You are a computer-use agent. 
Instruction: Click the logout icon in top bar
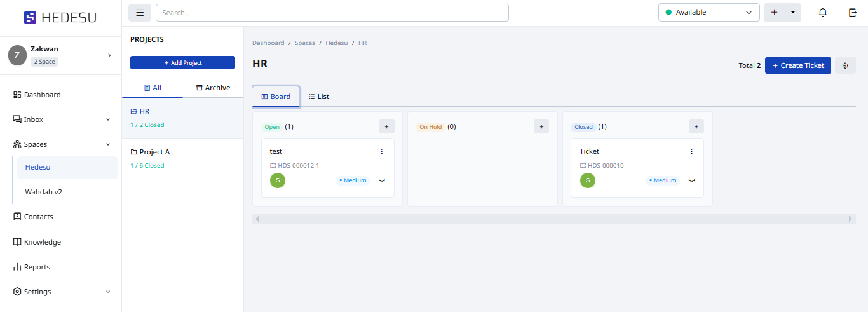tap(853, 13)
